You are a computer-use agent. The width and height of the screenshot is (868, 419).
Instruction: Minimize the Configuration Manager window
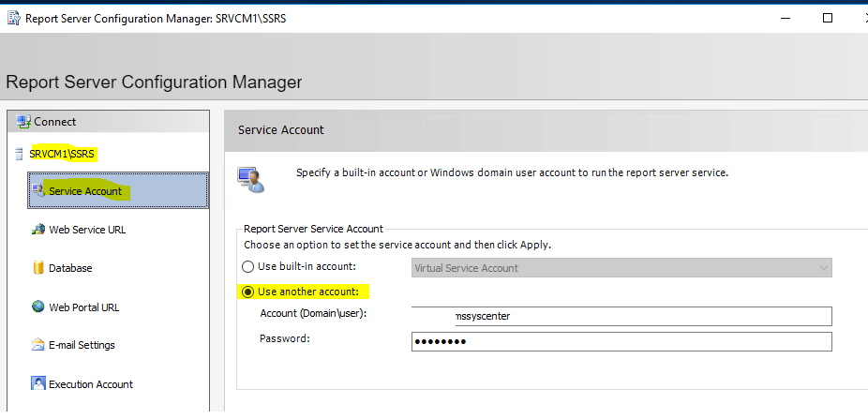pos(786,18)
